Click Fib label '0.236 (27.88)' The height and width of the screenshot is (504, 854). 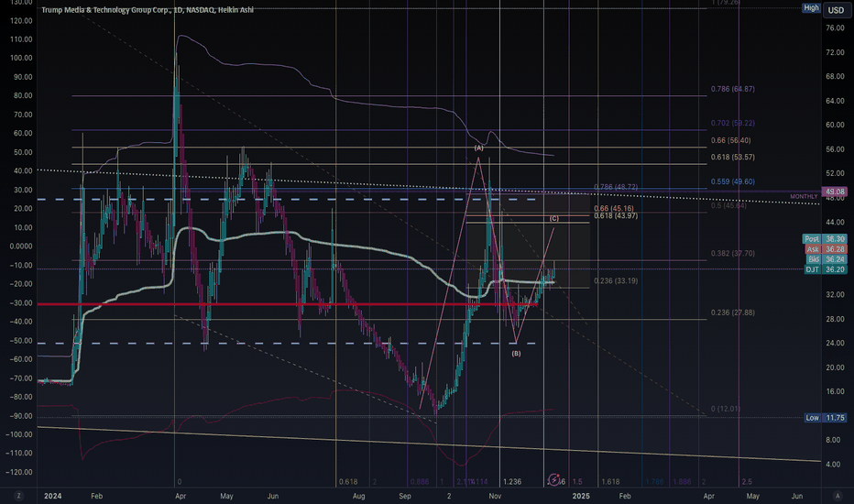click(x=732, y=312)
